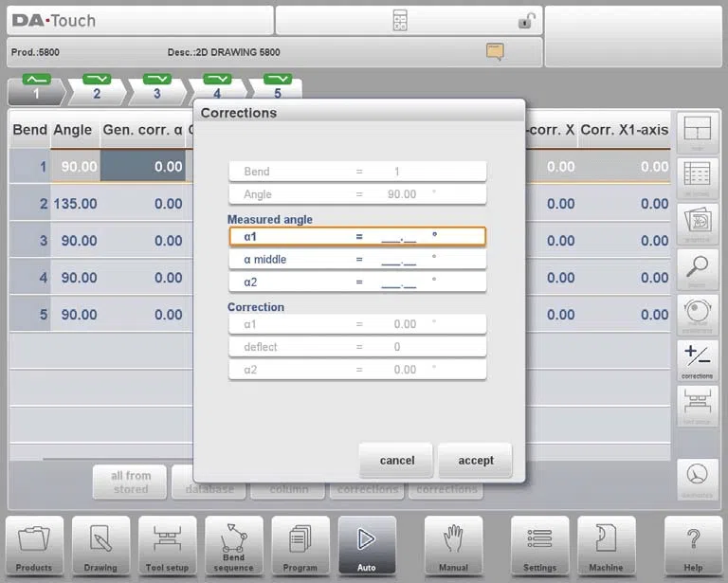The width and height of the screenshot is (728, 583).
Task: Open the diagnostics clock icon
Action: coord(698,480)
